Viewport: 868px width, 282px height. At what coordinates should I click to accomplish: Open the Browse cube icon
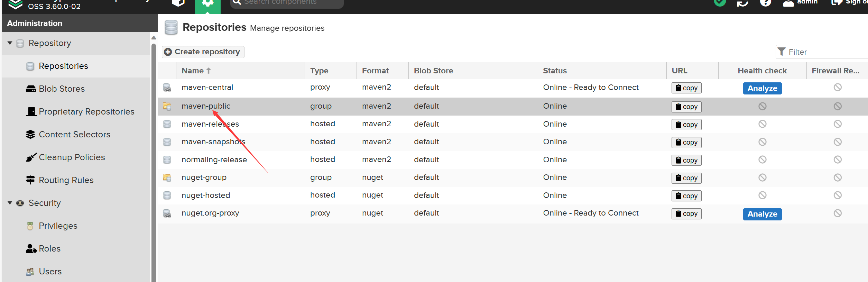(178, 3)
